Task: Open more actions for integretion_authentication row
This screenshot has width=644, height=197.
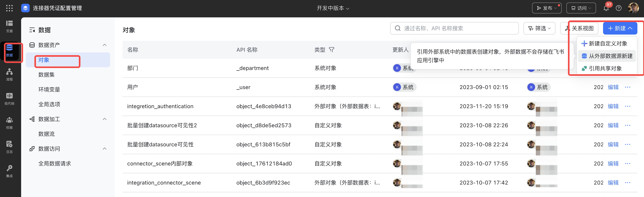Action: [x=628, y=106]
